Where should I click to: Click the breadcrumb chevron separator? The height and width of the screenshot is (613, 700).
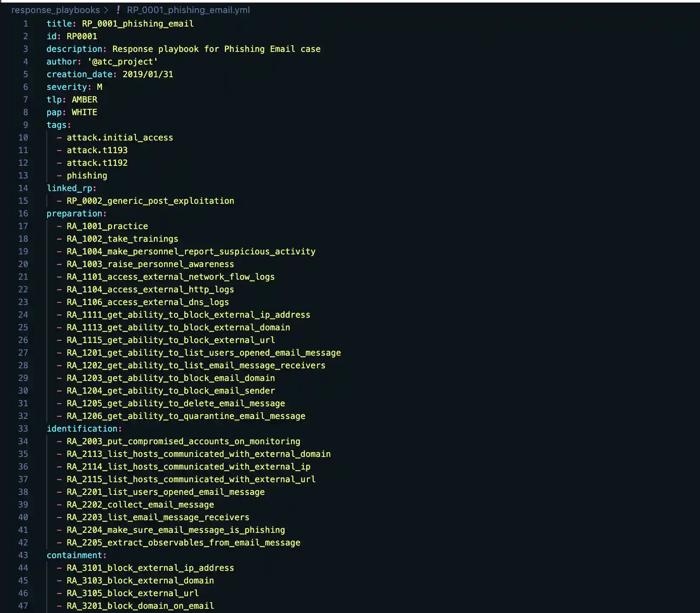click(107, 10)
